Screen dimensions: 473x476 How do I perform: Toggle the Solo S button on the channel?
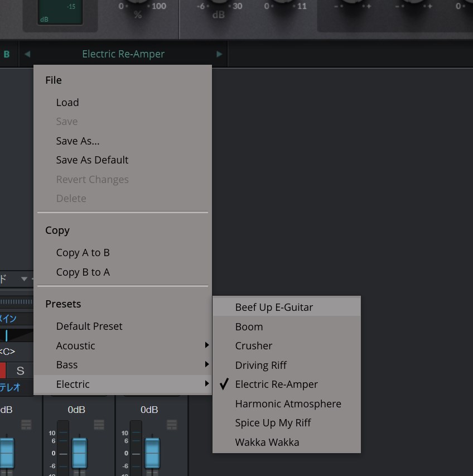pyautogui.click(x=20, y=371)
